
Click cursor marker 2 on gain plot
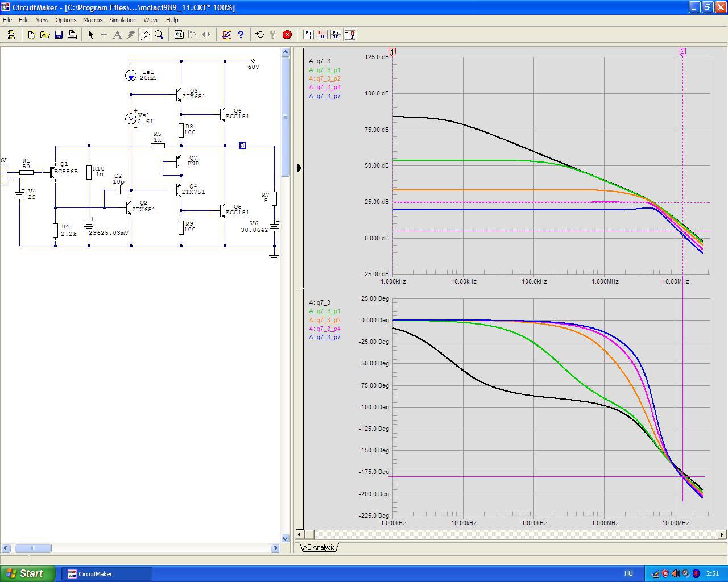tap(682, 52)
